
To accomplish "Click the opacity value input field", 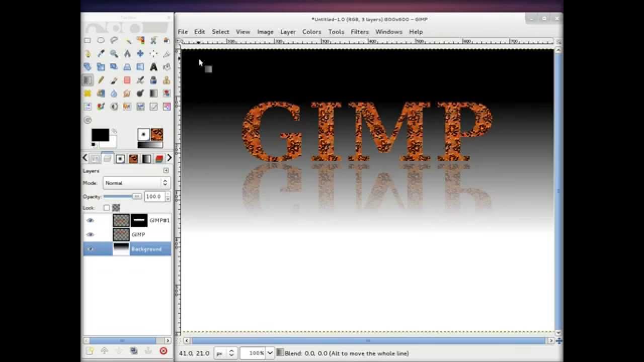I will 154,197.
